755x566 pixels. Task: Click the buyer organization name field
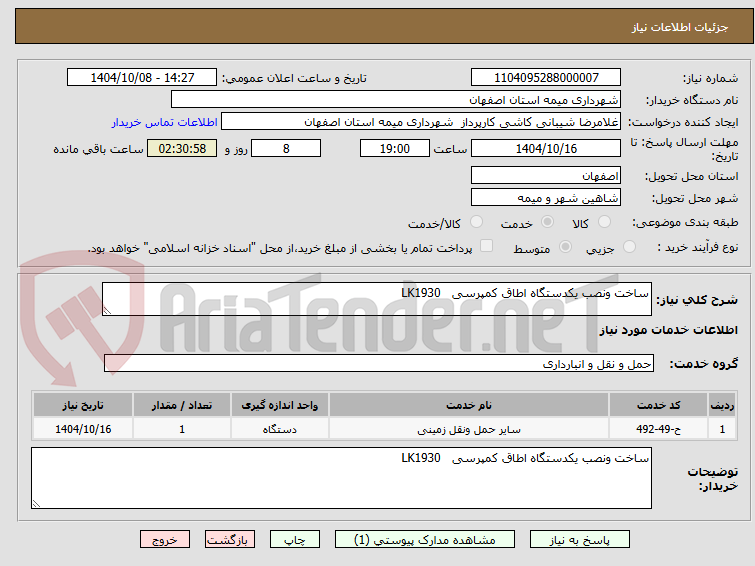point(396,100)
